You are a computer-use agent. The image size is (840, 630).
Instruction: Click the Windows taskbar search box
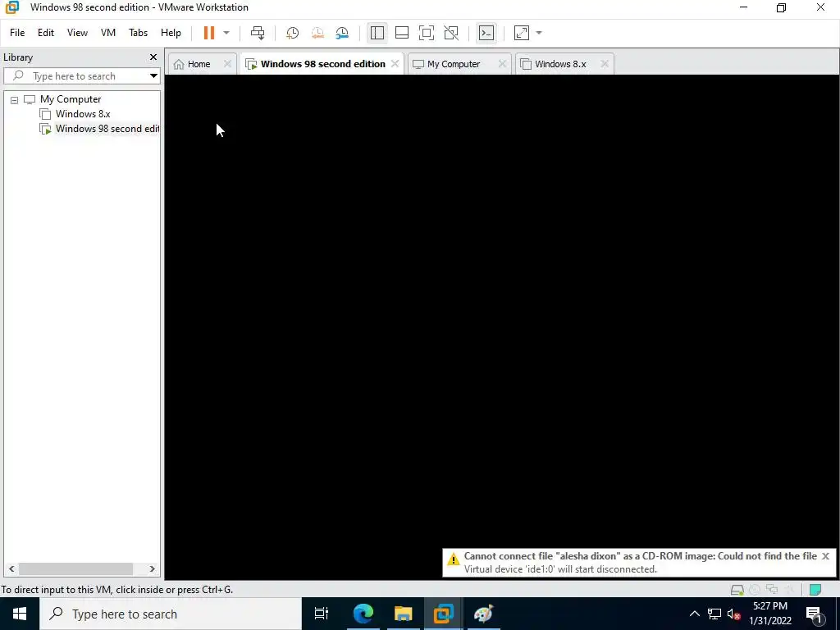[171, 614]
